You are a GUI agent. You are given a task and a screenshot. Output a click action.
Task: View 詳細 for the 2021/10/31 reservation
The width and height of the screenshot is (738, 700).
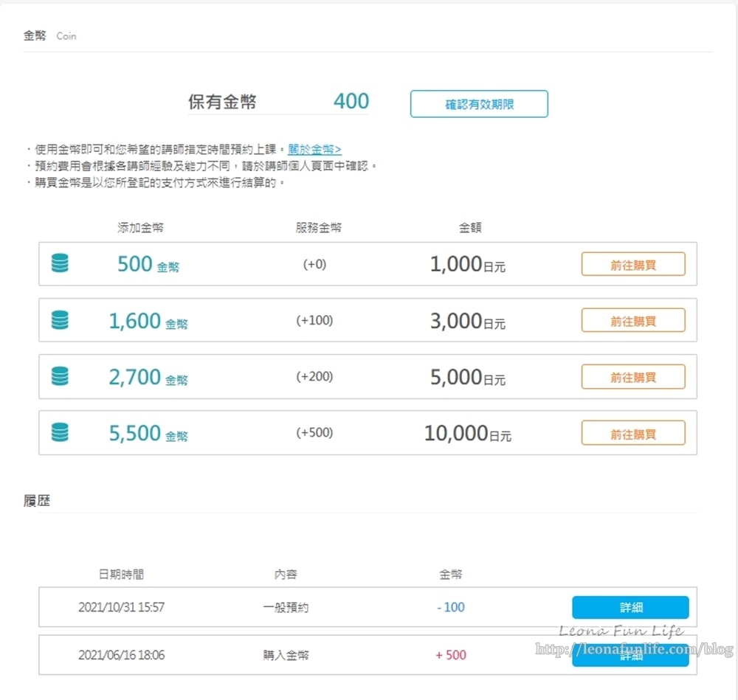click(x=630, y=608)
